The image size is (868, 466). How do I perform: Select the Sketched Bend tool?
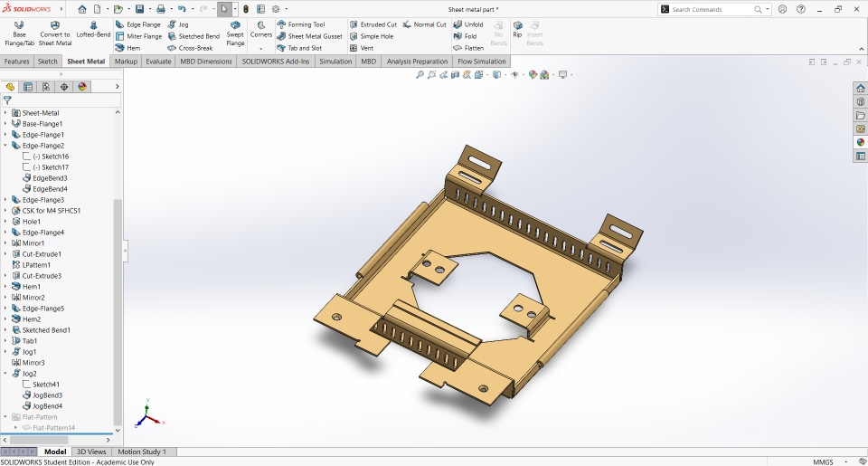point(193,36)
